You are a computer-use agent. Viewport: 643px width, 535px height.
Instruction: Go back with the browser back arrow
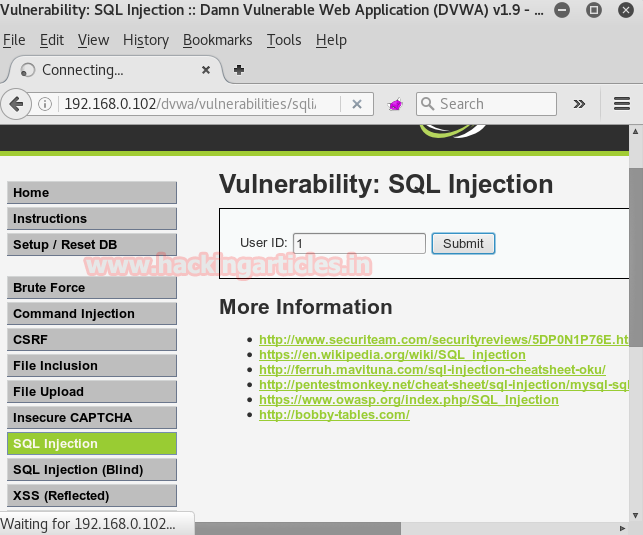16,104
